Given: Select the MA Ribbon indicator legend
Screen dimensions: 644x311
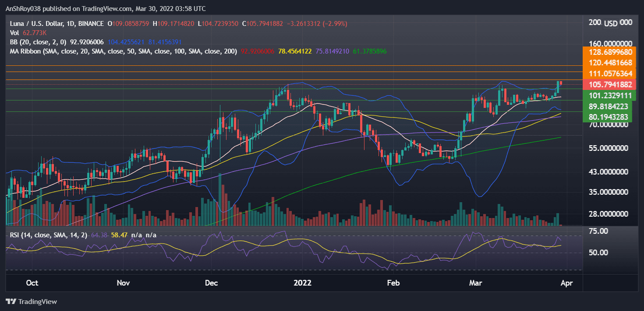Looking at the screenshot, I should coord(26,51).
